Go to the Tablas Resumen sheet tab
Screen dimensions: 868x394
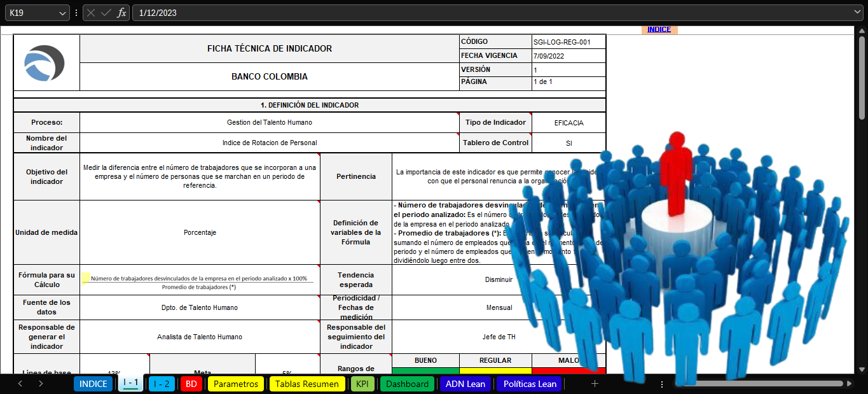[307, 384]
